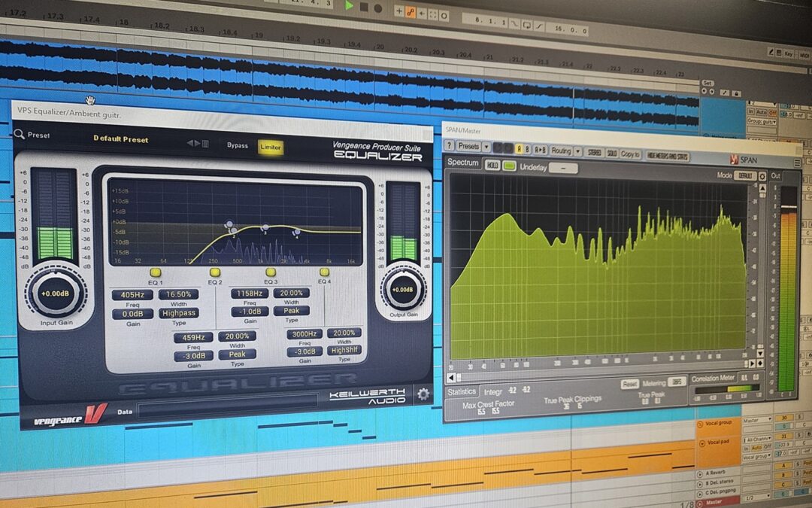Click the Stop button in the transport bar

pos(364,8)
